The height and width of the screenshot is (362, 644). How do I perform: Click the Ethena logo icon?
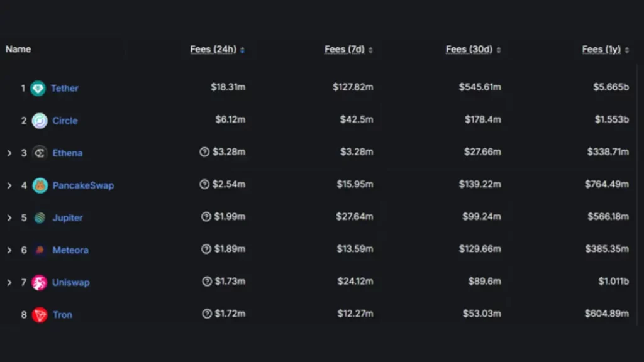pyautogui.click(x=40, y=153)
